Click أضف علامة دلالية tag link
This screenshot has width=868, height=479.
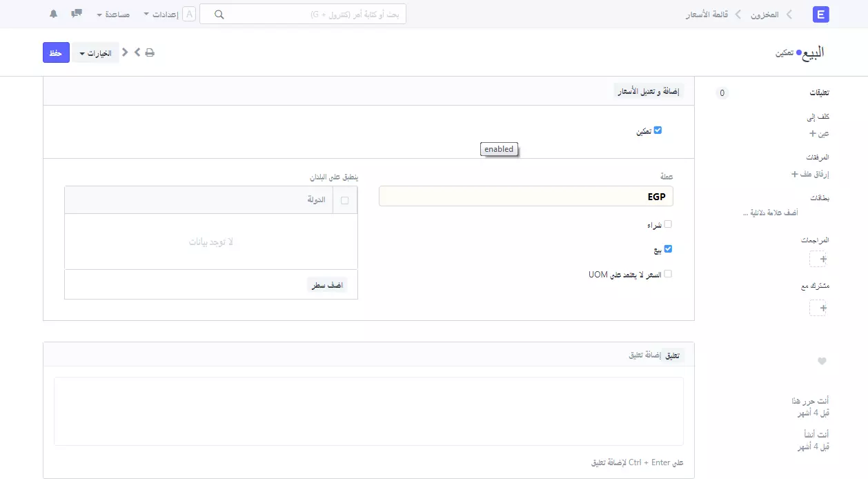(x=770, y=213)
